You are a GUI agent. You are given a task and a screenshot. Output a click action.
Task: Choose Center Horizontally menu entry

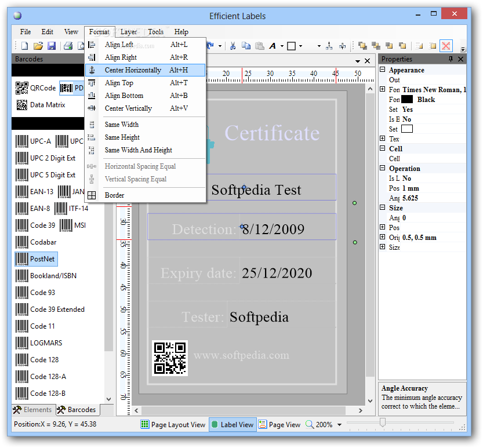point(145,70)
